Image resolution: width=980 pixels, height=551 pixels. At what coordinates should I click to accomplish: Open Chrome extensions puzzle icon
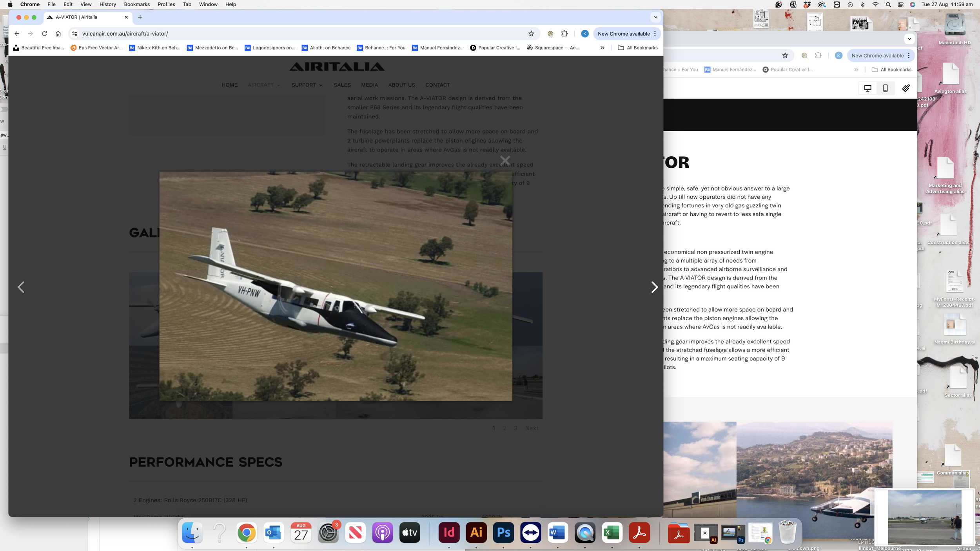(x=564, y=34)
